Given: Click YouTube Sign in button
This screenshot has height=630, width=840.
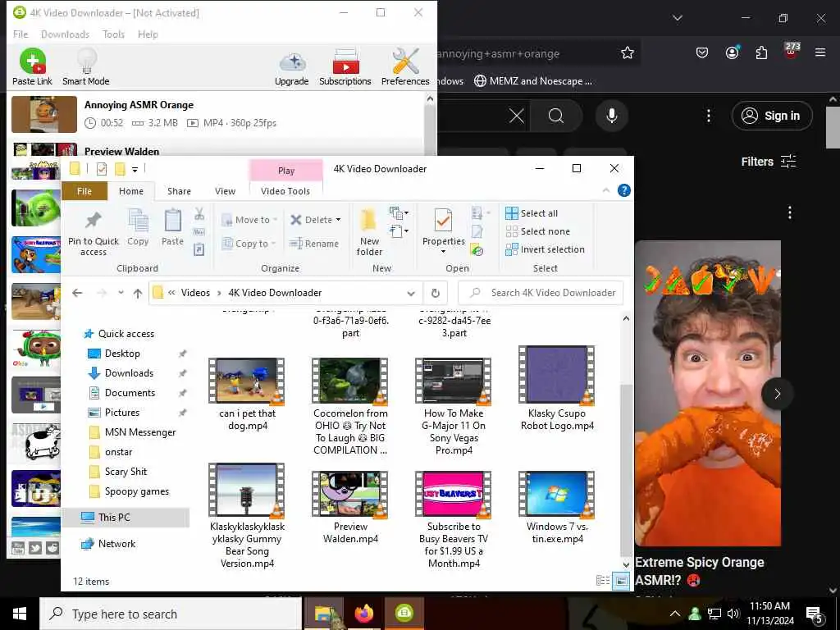Looking at the screenshot, I should [771, 116].
